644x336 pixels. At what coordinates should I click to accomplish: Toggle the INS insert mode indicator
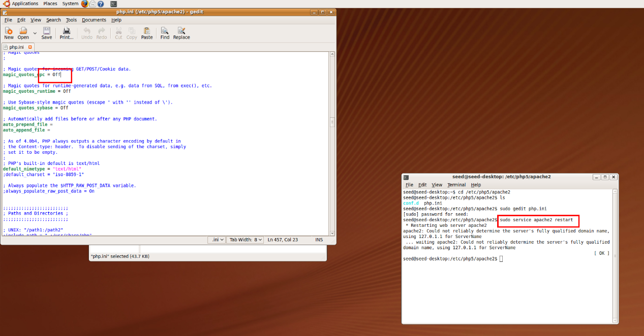coord(319,240)
